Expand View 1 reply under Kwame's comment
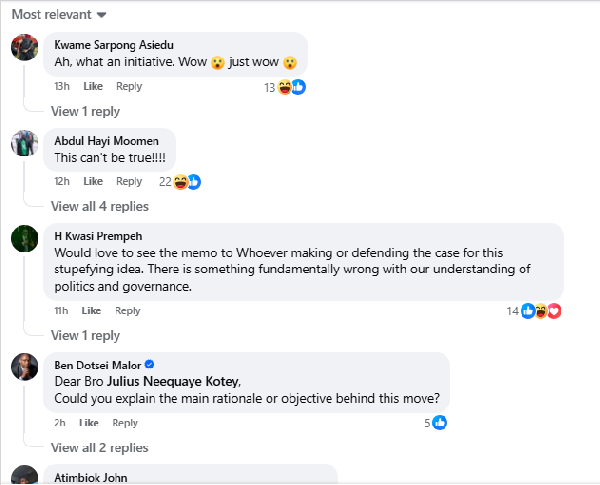 (85, 112)
